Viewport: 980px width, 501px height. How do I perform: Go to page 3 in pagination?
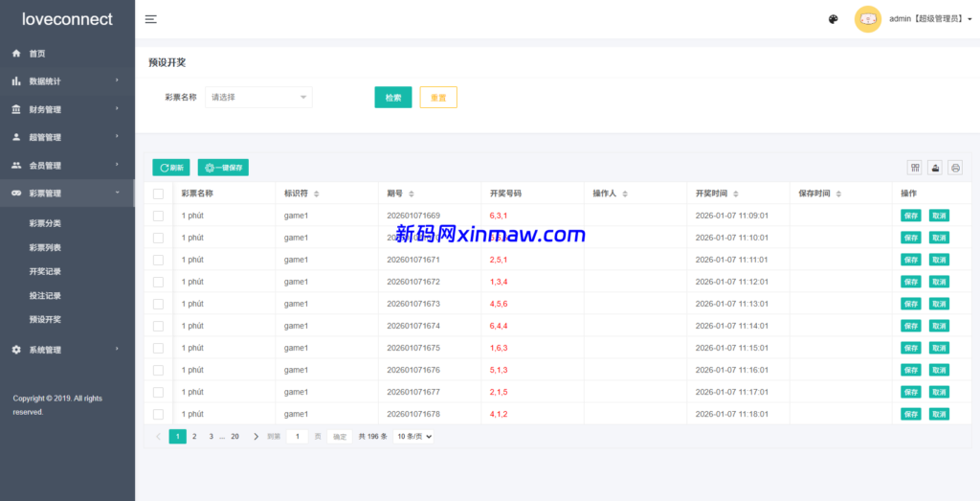point(212,437)
